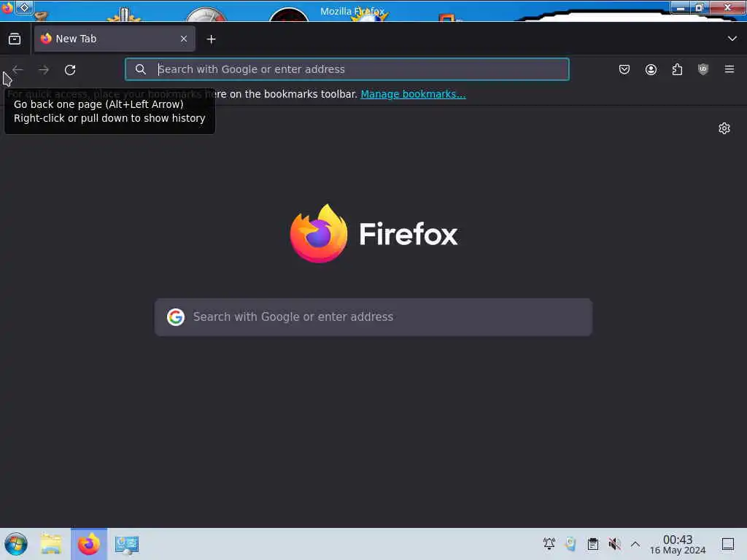Expand hidden system tray icons arrow

click(635, 544)
